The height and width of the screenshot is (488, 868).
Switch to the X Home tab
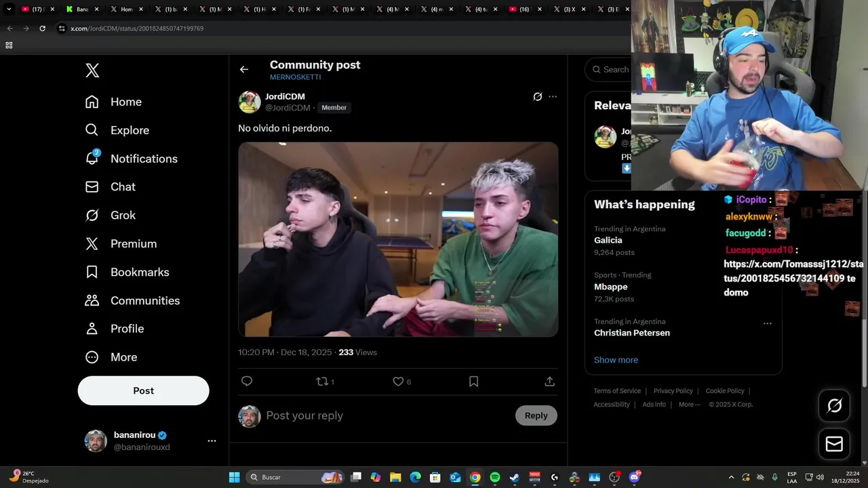[x=127, y=9]
